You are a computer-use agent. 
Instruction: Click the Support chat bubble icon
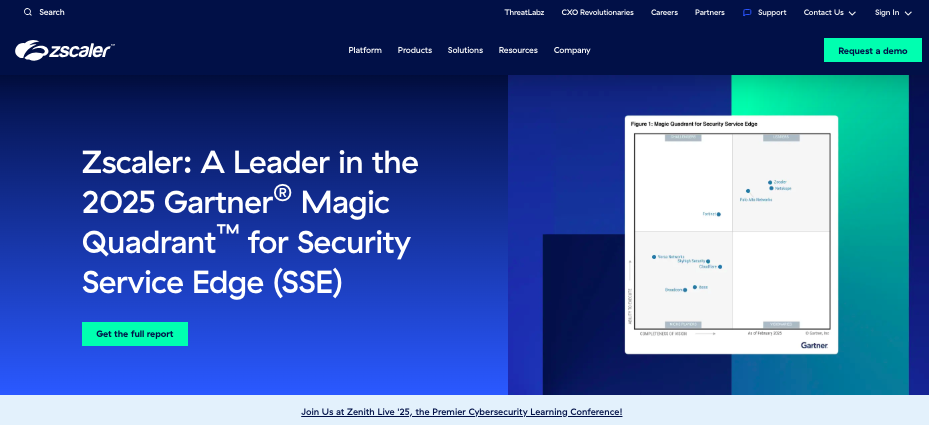(747, 12)
